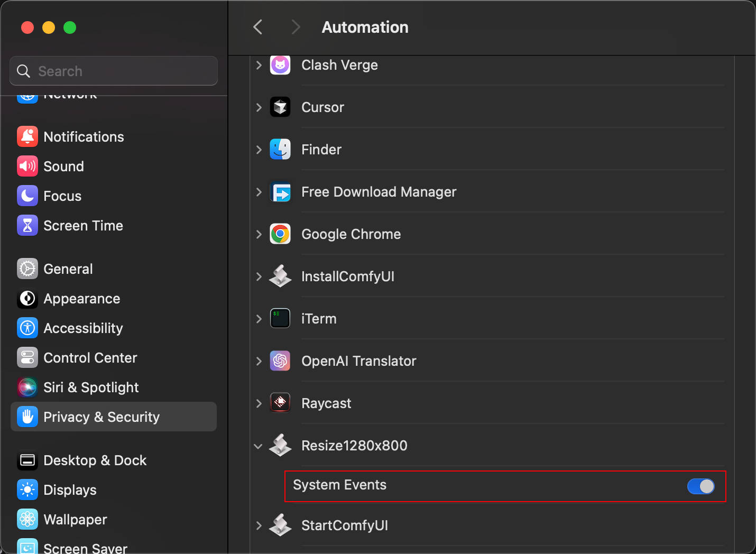Click the Appearance label in sidebar
The height and width of the screenshot is (554, 756).
pyautogui.click(x=82, y=299)
